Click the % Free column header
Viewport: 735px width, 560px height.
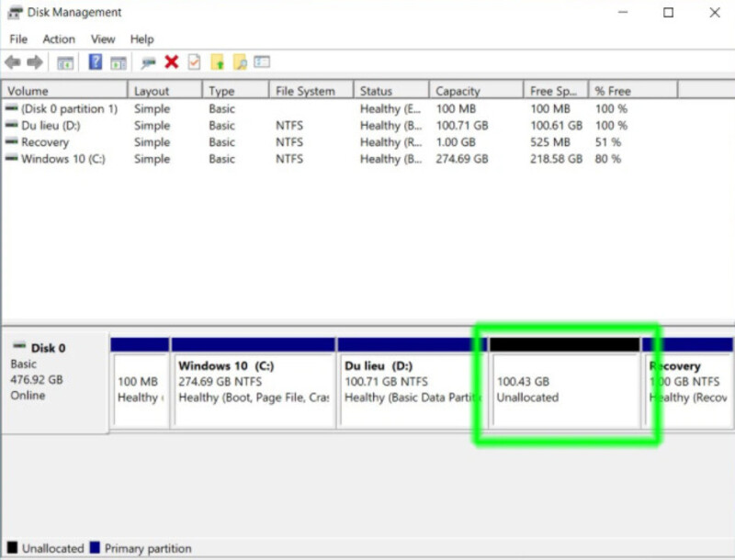point(633,90)
